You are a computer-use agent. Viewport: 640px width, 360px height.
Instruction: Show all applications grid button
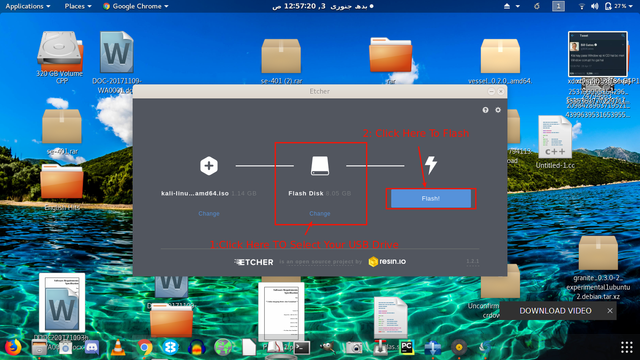coord(627,347)
